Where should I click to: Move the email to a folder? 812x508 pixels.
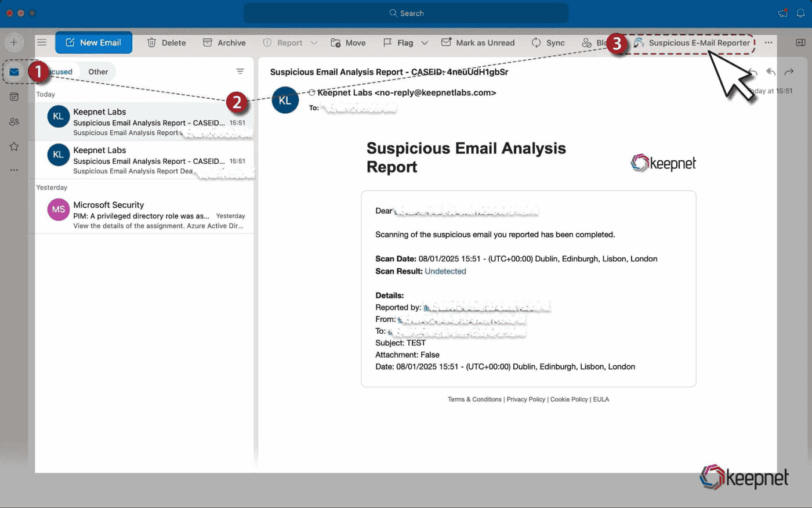click(348, 42)
